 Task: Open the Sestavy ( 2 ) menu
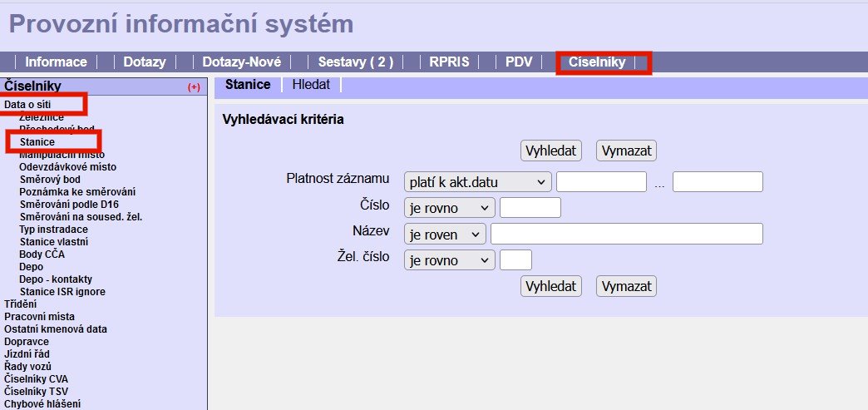(x=355, y=62)
